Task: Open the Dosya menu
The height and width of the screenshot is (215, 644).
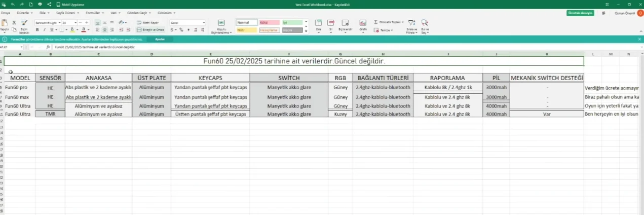Action: click(x=6, y=13)
